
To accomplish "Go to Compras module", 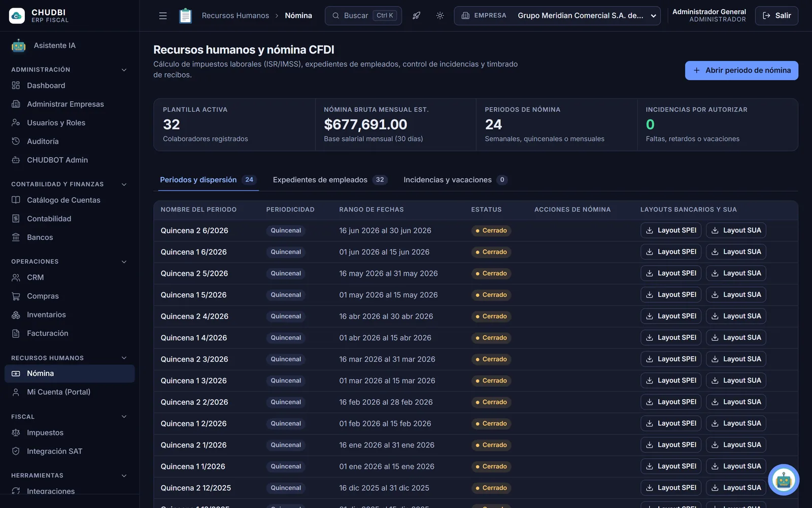I will 70,296.
